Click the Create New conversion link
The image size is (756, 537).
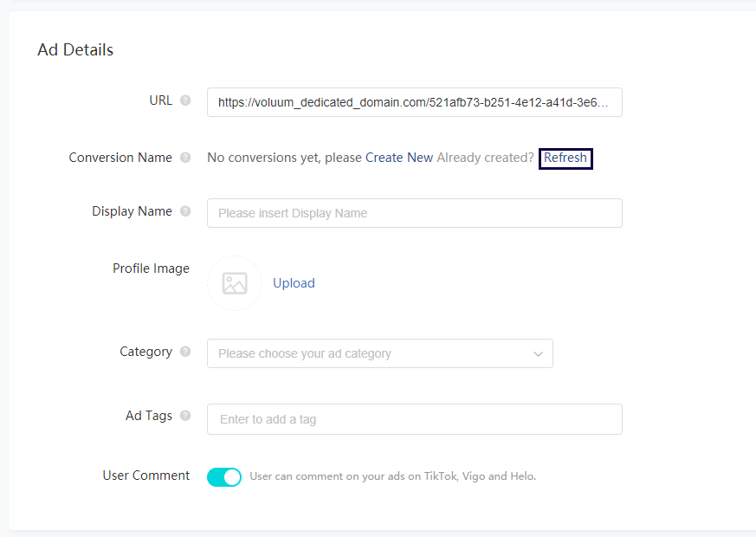pyautogui.click(x=399, y=158)
